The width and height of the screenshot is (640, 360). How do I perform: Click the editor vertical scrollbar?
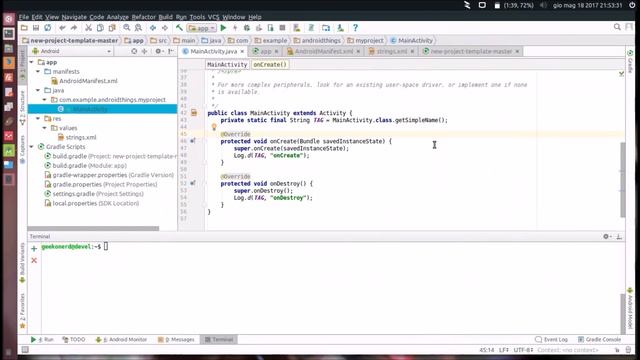622,180
